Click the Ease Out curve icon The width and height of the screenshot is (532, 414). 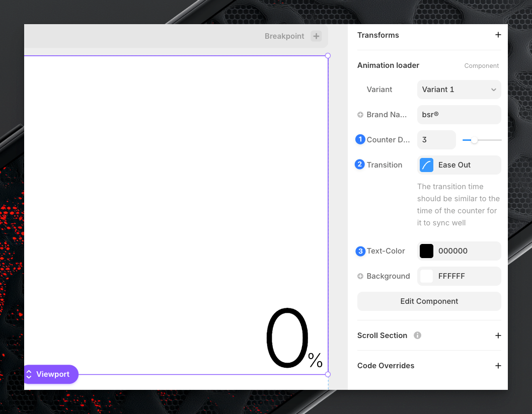coord(426,165)
